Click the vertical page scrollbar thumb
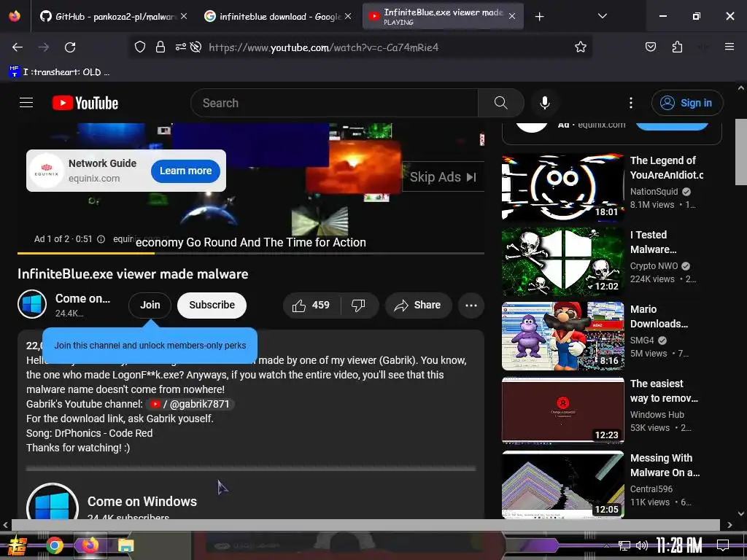This screenshot has width=747, height=560. coord(741,152)
